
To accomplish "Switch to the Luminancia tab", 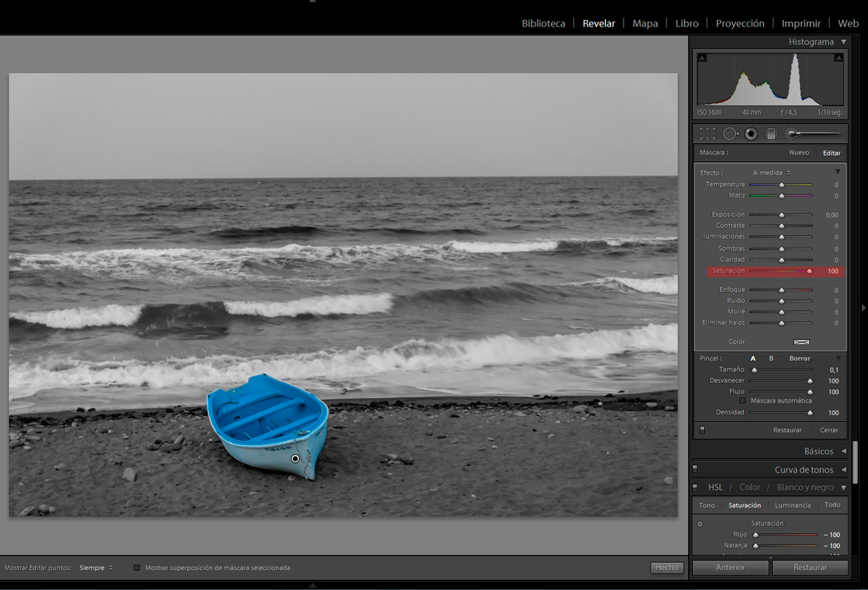I will pyautogui.click(x=793, y=505).
